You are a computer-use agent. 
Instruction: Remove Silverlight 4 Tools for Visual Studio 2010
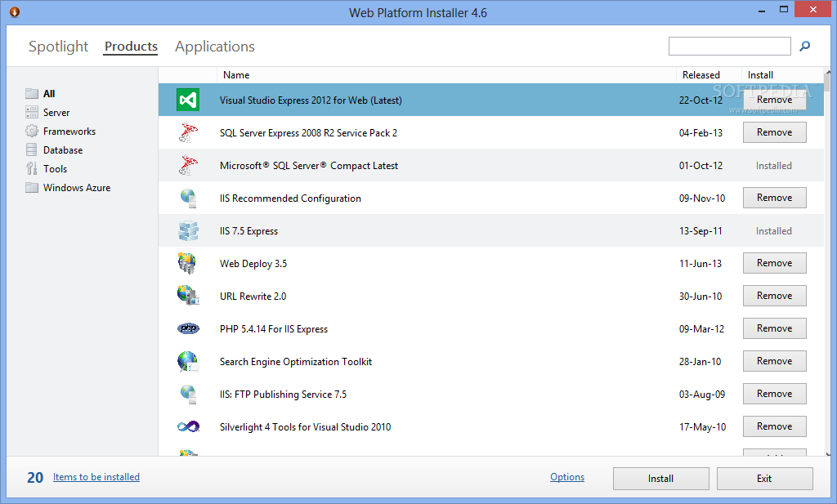[x=775, y=426]
